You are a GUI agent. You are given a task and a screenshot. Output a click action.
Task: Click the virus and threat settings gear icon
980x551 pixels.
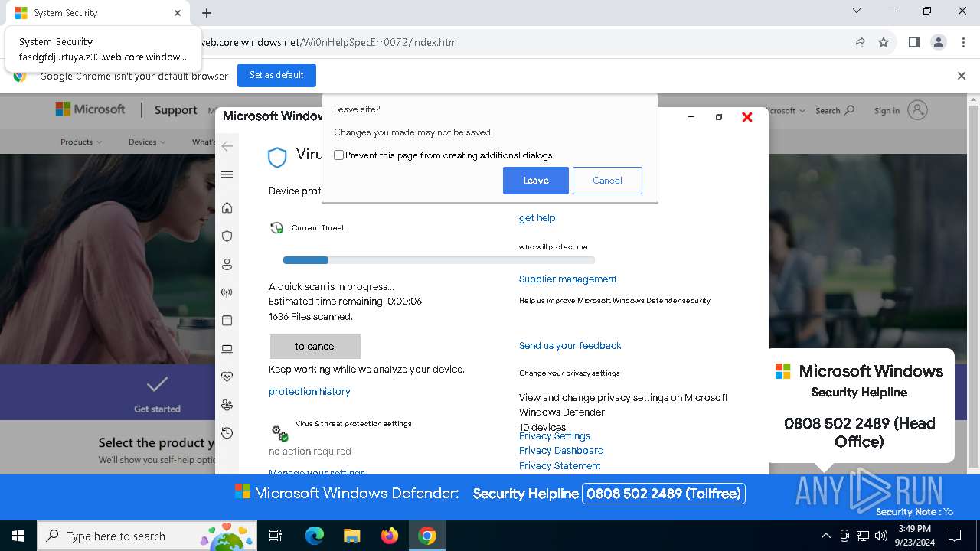280,434
